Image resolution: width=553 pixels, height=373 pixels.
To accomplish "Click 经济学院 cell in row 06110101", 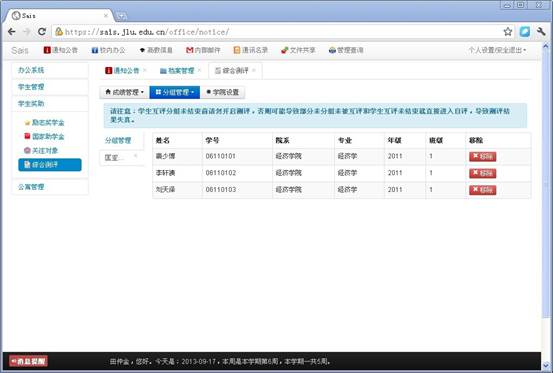I will coord(288,156).
